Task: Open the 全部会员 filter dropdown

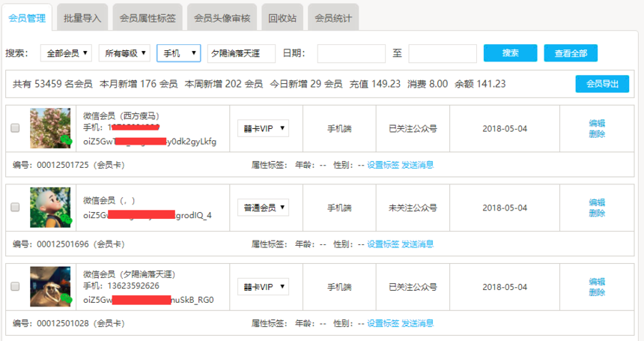Action: tap(67, 53)
